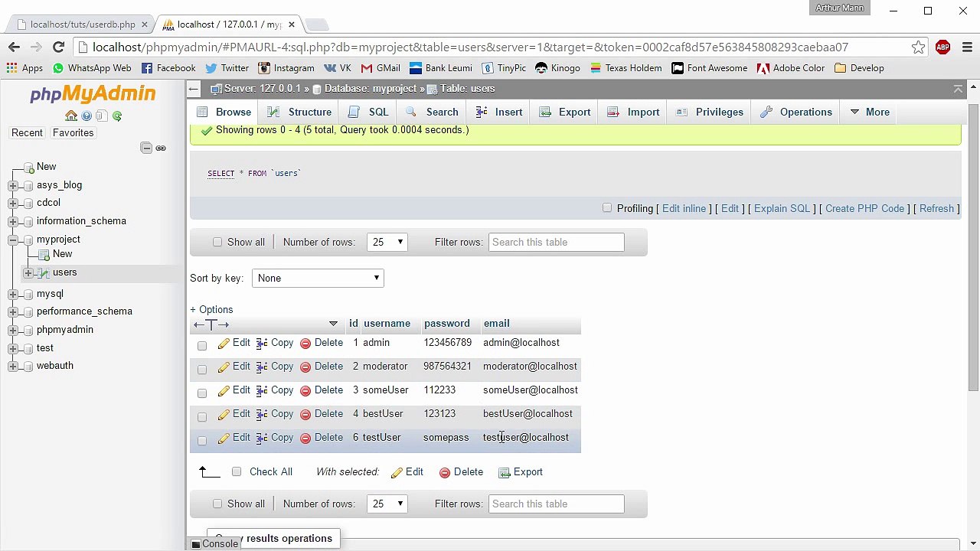The width and height of the screenshot is (980, 551).
Task: Expand the information_schema database node
Action: [13, 222]
